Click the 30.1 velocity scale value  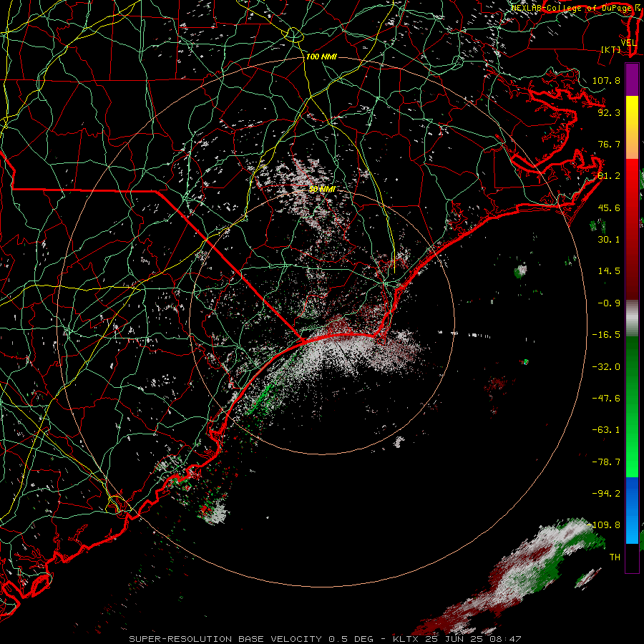609,240
